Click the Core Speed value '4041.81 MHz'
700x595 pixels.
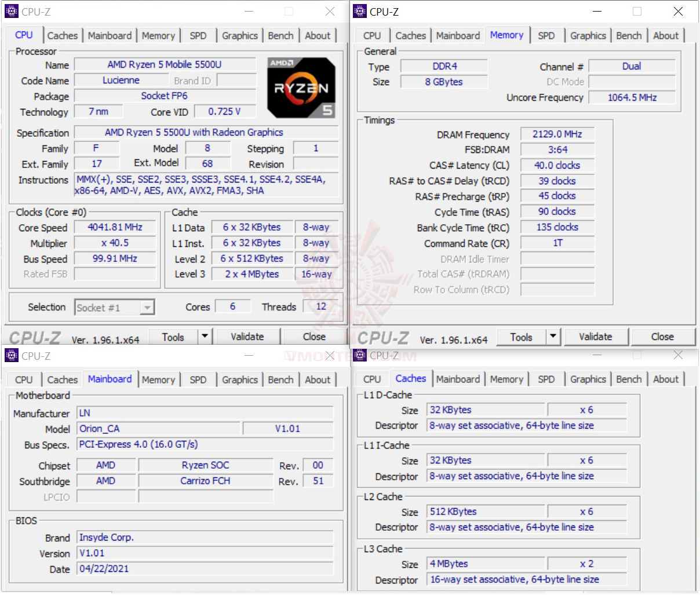click(x=115, y=227)
